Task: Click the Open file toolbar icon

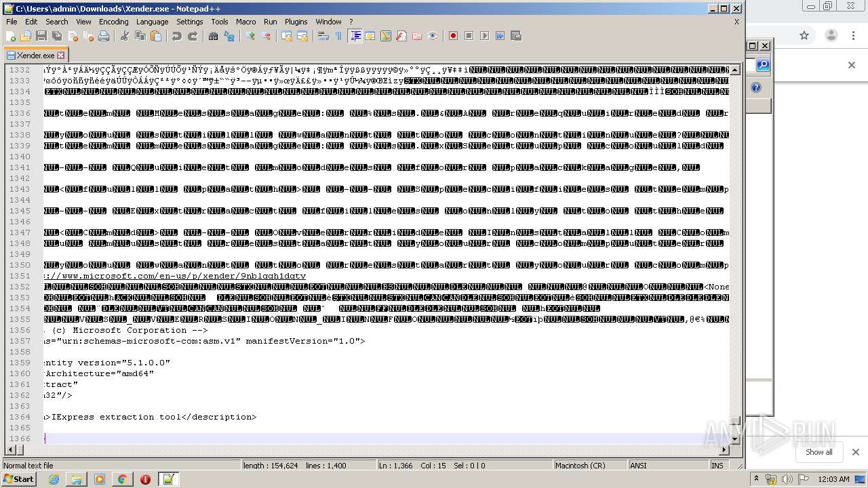Action: tap(26, 36)
